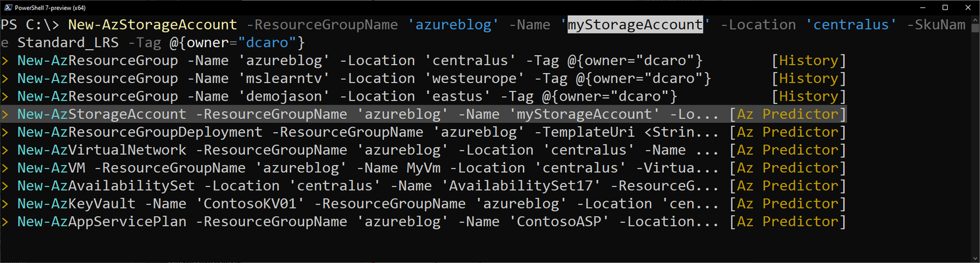Choose the New-AzVirtualNetwork prediction line

pos(423,150)
